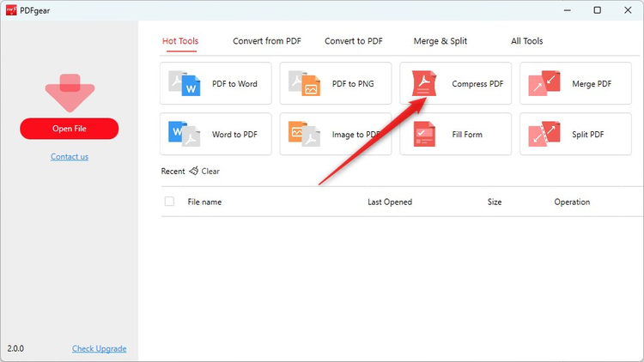
Task: Click the PDF to PNG label
Action: point(353,84)
